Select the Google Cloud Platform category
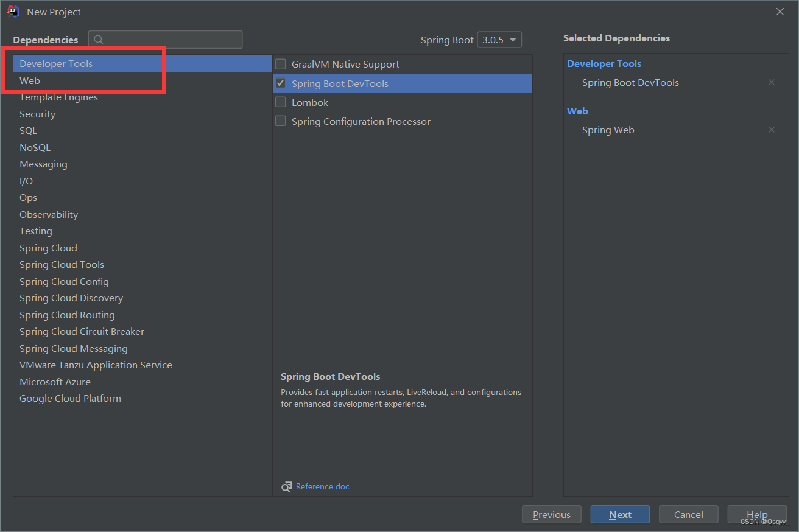Viewport: 799px width, 532px height. [x=70, y=398]
